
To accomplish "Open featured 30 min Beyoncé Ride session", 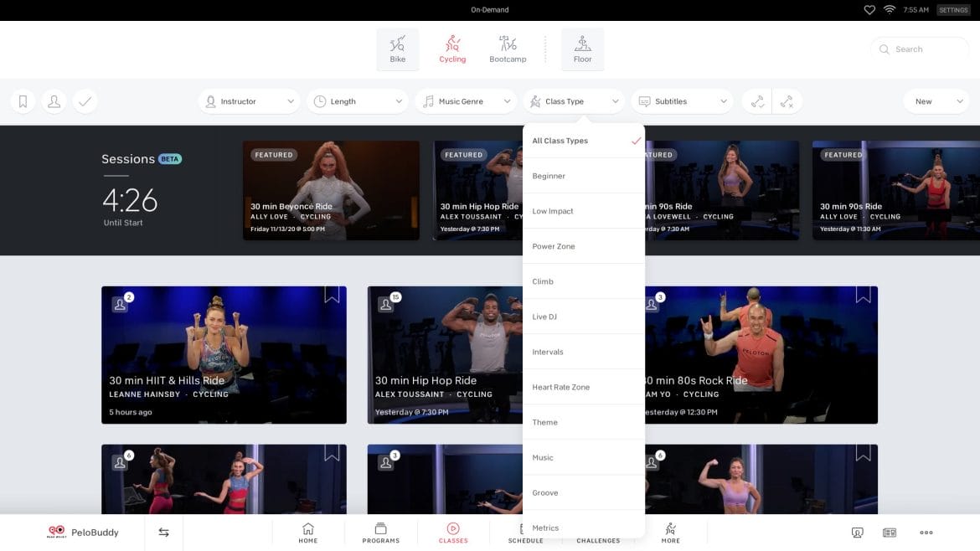I will (331, 190).
